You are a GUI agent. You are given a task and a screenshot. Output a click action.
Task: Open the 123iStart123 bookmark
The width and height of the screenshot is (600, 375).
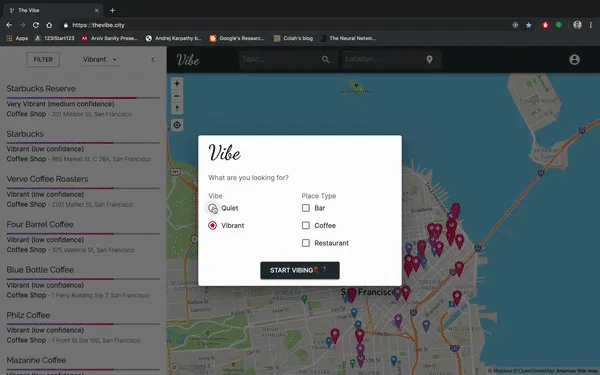(54, 38)
